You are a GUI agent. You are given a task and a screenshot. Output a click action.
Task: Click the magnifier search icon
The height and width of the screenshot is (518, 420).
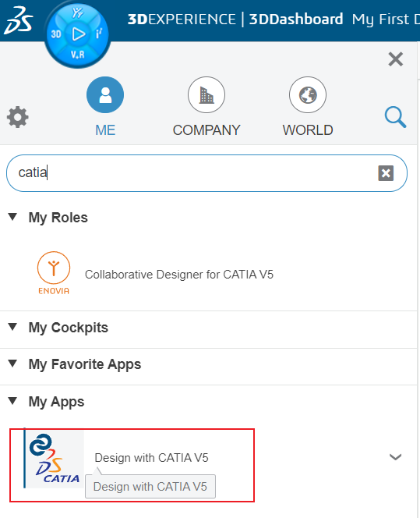[395, 117]
